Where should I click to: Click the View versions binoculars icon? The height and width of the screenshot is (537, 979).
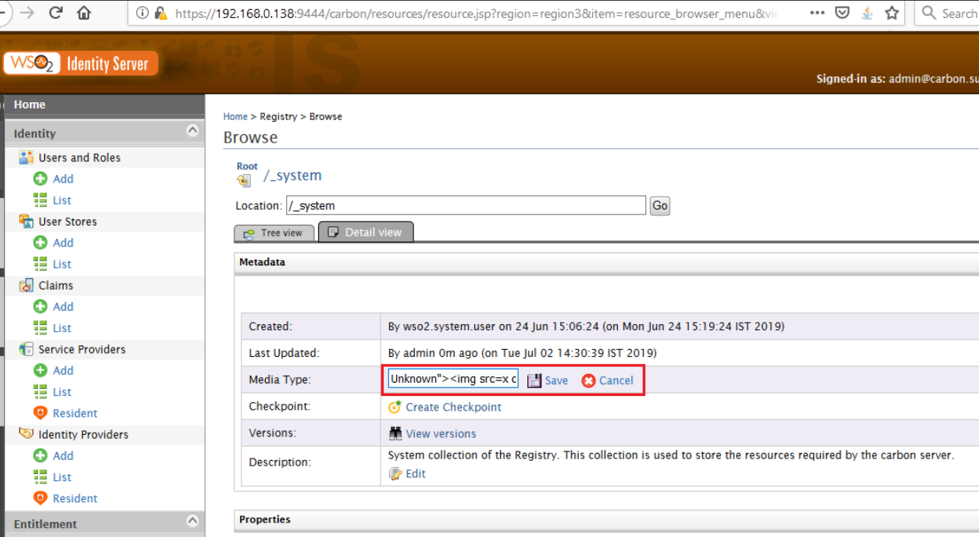395,433
